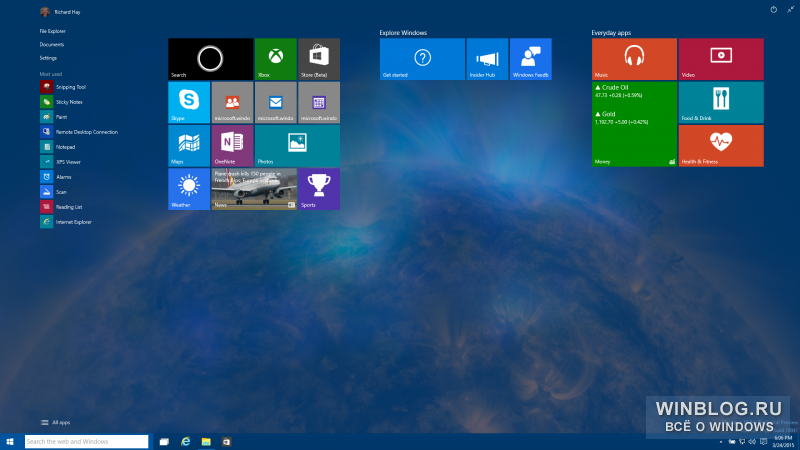Click the Explore Windows group title
Viewport: 800px width, 450px height.
click(x=403, y=33)
